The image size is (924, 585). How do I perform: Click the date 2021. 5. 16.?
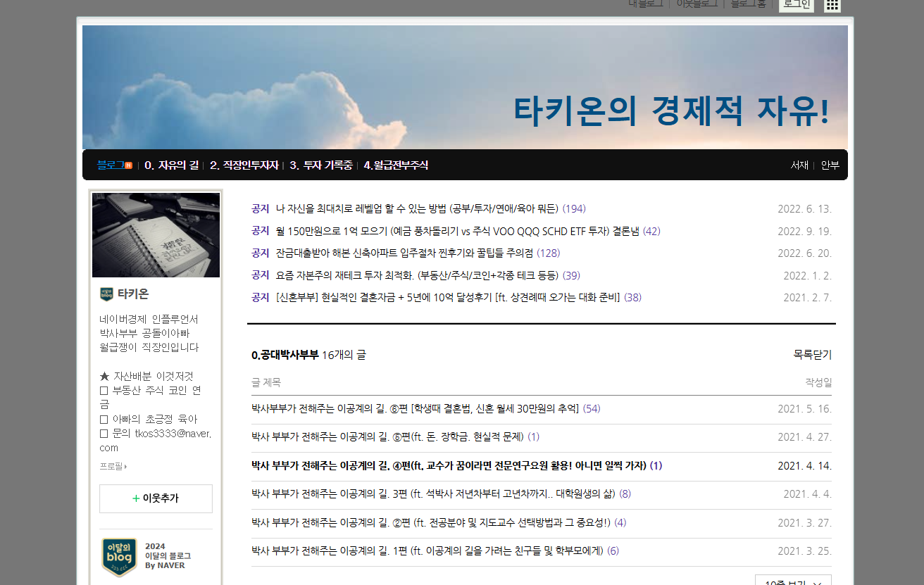pos(804,409)
